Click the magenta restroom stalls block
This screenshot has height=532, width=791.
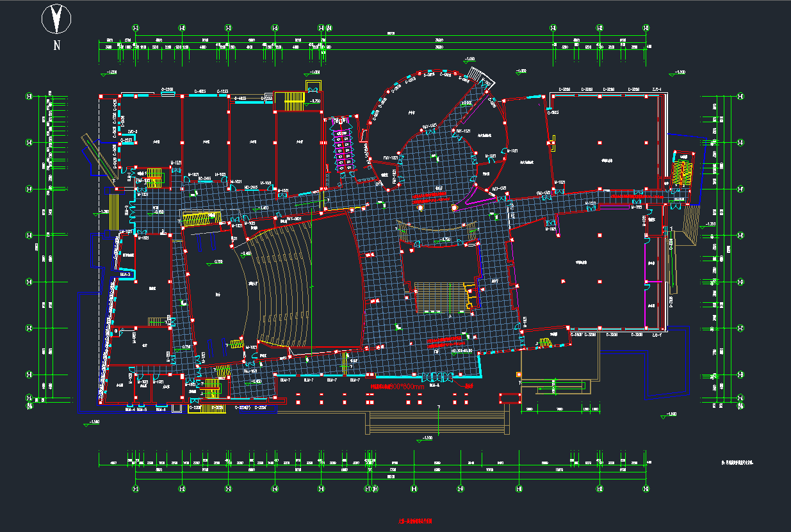[x=341, y=145]
